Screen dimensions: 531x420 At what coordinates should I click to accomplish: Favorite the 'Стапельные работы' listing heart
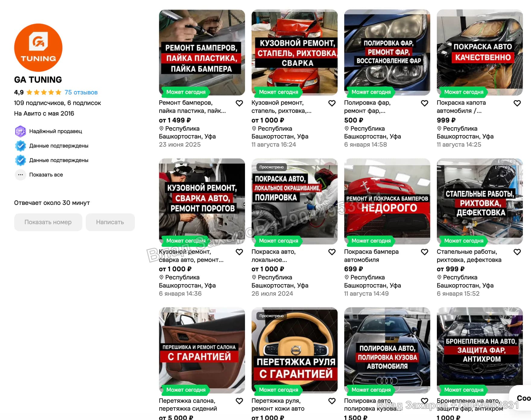pos(517,252)
